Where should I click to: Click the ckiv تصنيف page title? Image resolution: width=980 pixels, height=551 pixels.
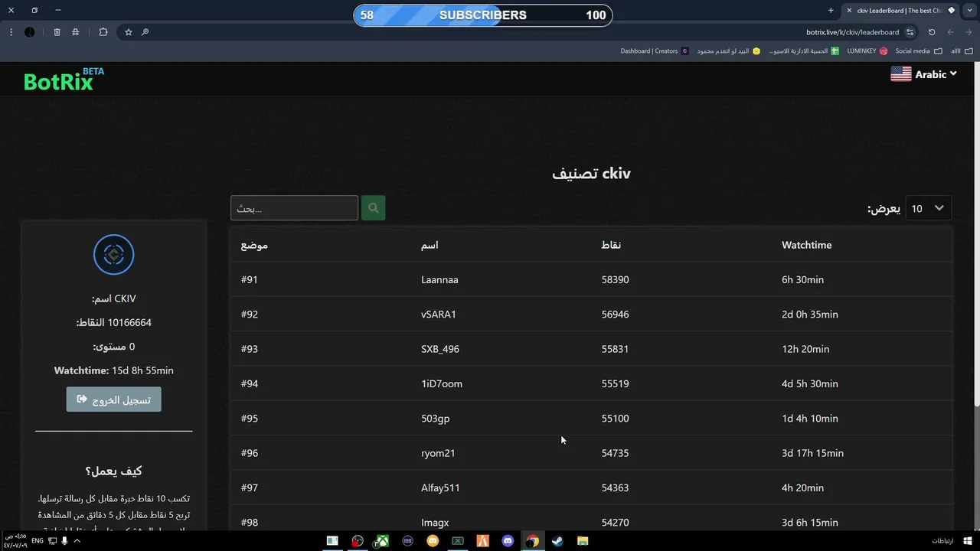point(591,174)
